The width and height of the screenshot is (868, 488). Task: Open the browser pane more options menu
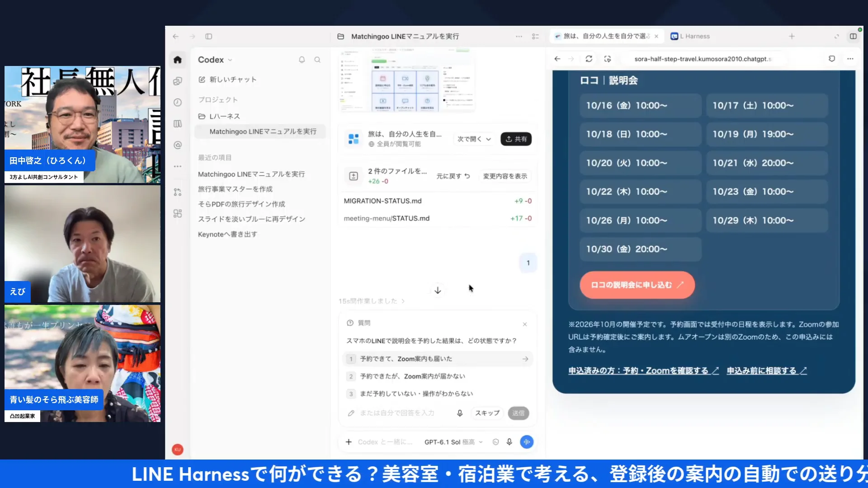[850, 59]
